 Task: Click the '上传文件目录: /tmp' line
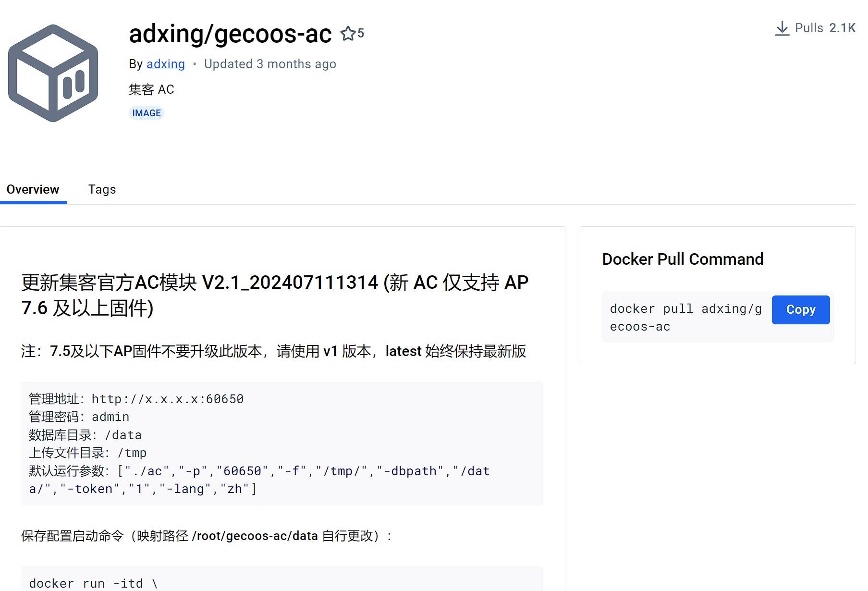[x=88, y=453]
